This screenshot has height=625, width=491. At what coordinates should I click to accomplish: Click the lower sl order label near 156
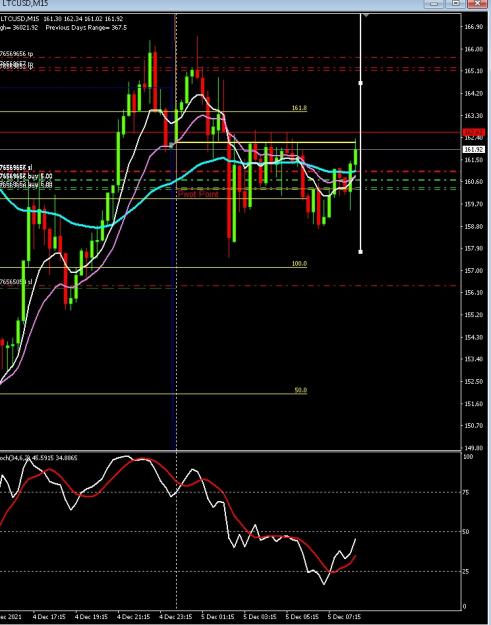click(16, 282)
